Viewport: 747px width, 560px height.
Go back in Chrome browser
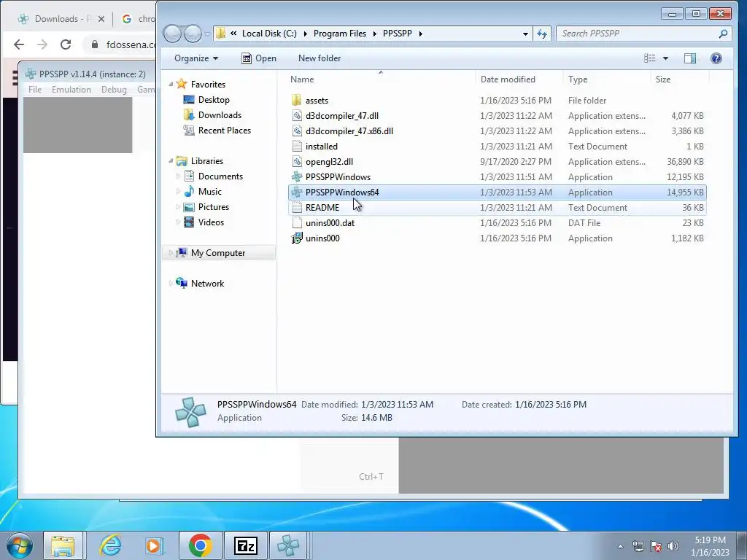(x=19, y=44)
